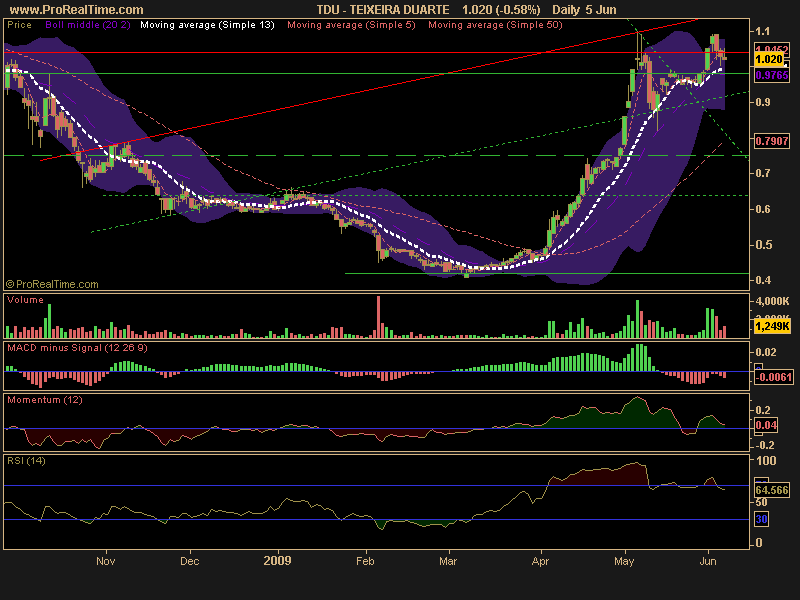Click the 1,249K volume value tag

(772, 326)
